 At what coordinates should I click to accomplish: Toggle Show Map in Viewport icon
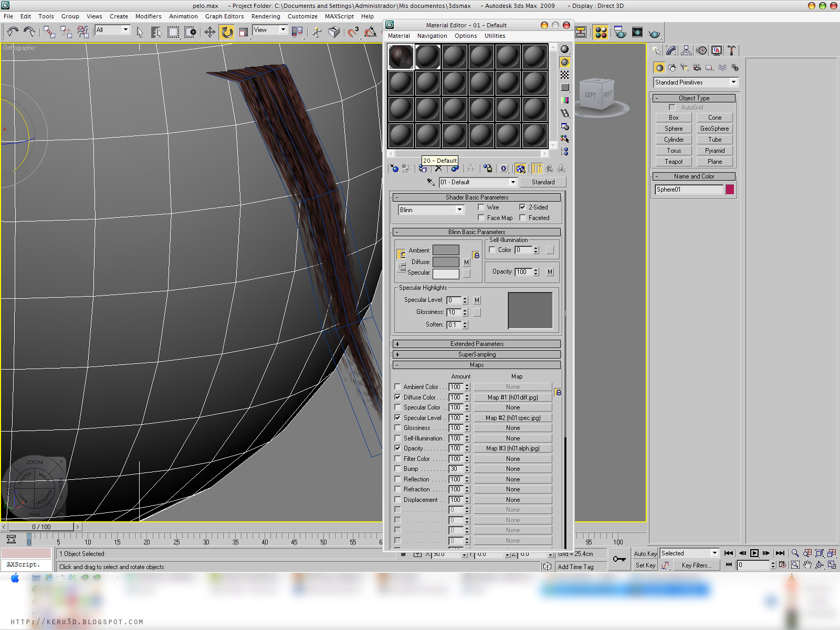(x=520, y=169)
